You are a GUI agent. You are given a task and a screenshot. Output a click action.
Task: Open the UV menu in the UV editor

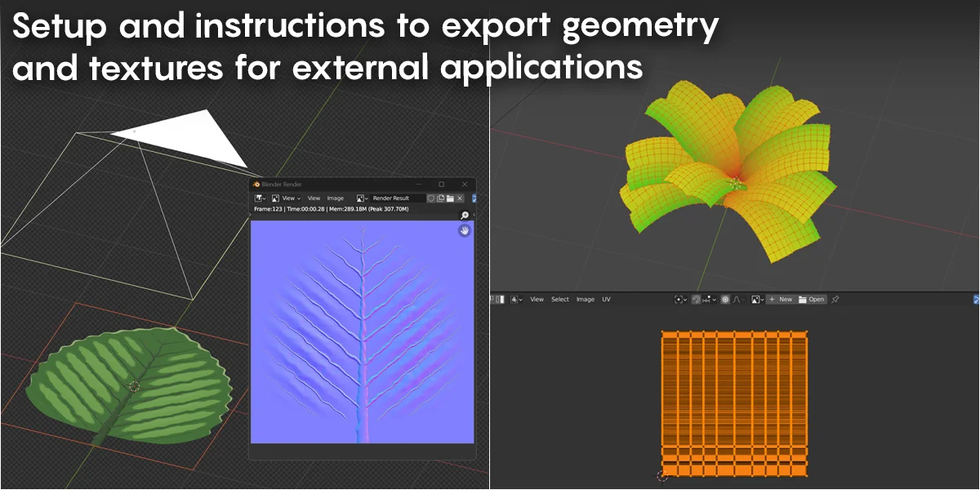tap(606, 300)
